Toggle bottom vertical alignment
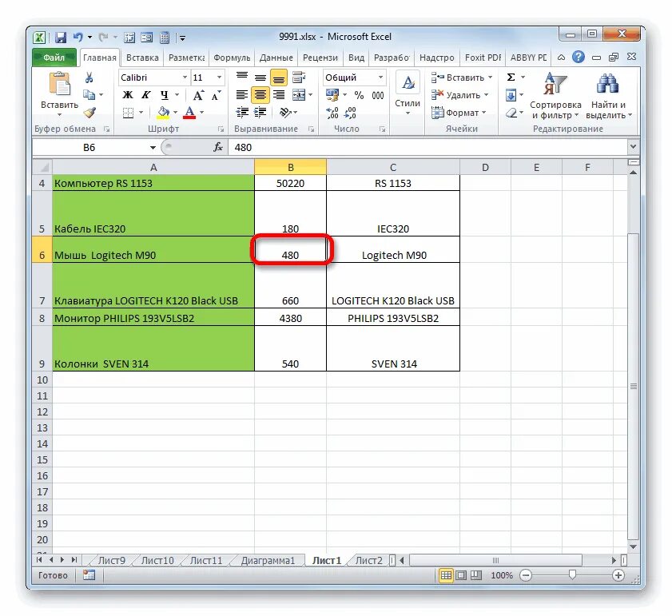672x616 pixels. pyautogui.click(x=279, y=77)
